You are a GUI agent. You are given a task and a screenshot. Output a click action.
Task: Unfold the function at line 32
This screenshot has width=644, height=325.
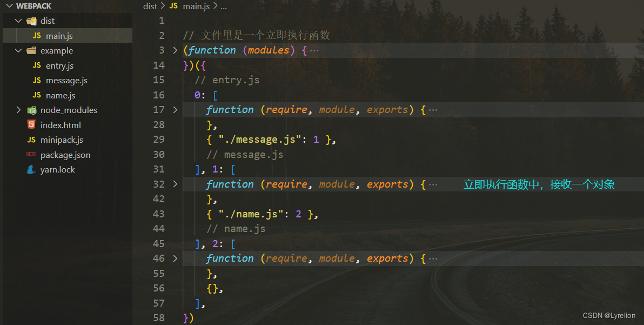pyautogui.click(x=176, y=184)
